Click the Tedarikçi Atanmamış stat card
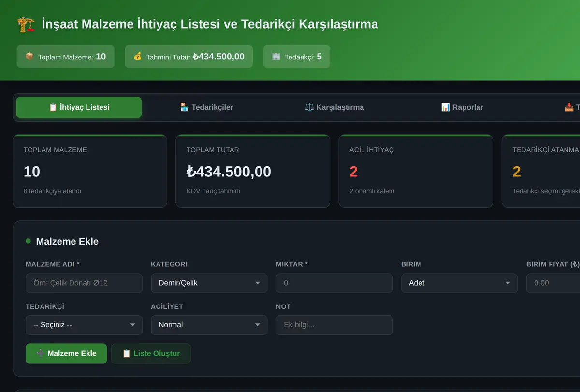 [541, 171]
